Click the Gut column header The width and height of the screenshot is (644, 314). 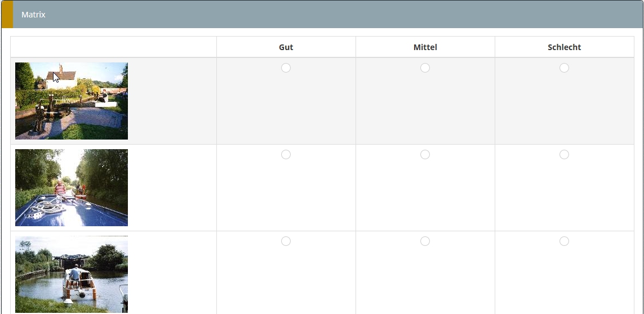click(286, 47)
